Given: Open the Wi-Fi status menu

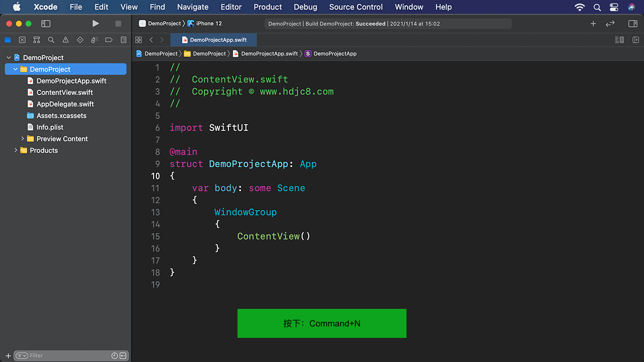Looking at the screenshot, I should 580,7.
